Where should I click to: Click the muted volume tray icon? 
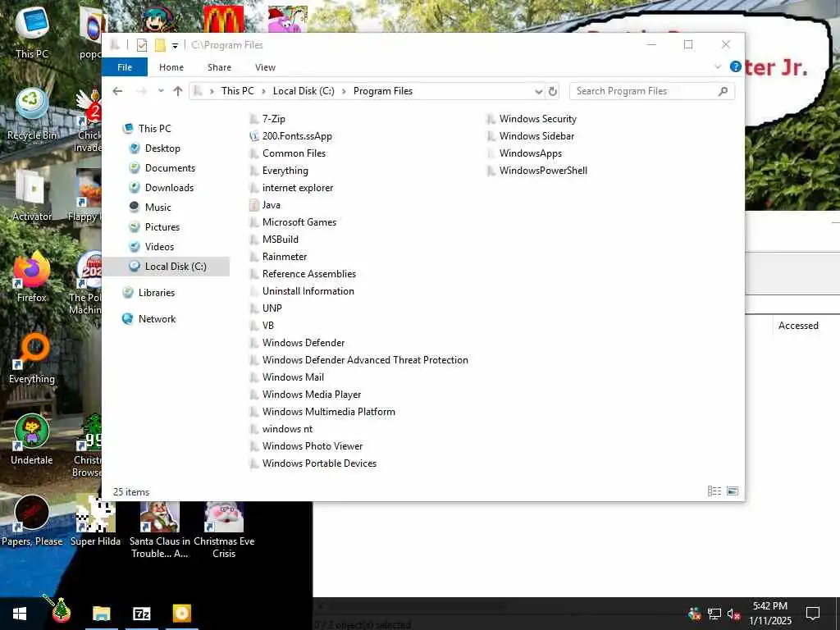[x=734, y=614]
